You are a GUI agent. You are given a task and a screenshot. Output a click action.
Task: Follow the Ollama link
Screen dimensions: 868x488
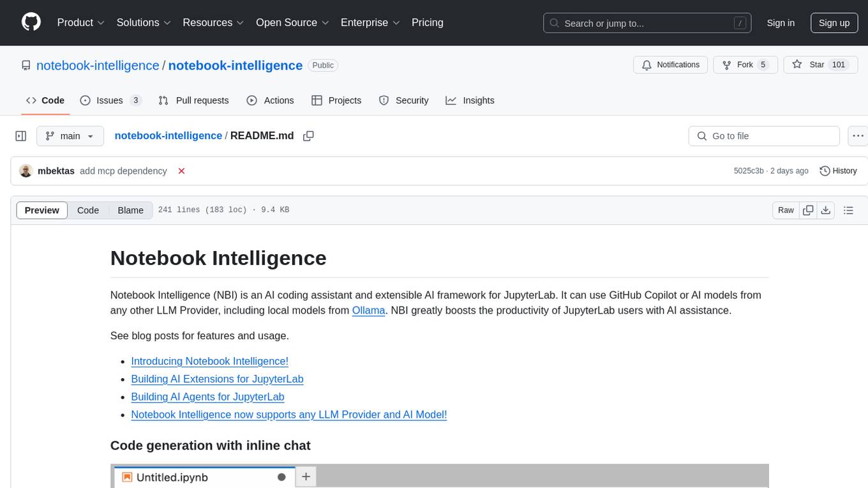369,310
